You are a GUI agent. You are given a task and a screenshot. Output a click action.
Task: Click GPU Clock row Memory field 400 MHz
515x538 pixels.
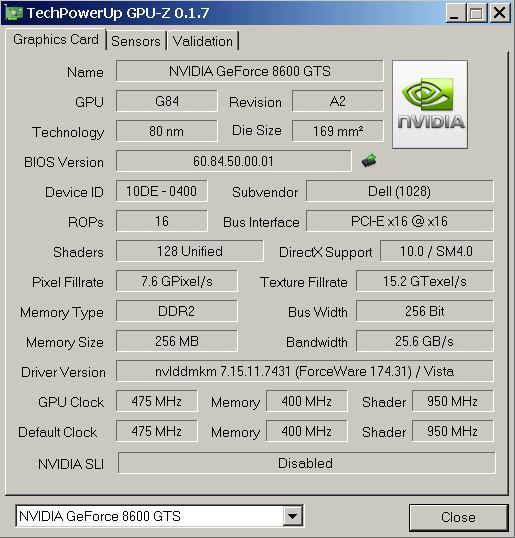(307, 401)
